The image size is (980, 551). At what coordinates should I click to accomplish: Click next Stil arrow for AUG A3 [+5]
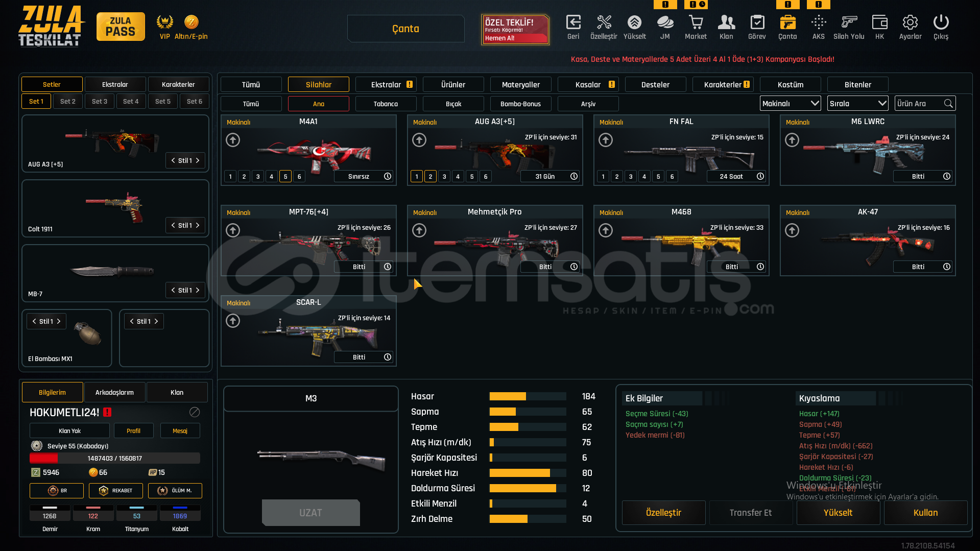point(198,161)
